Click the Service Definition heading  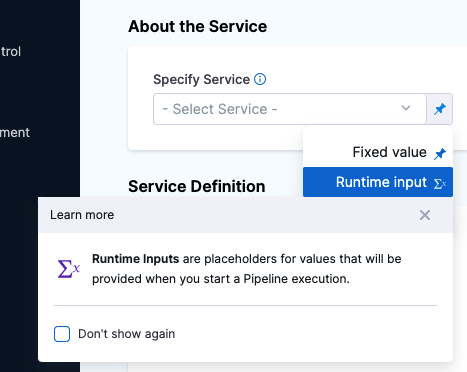click(197, 186)
